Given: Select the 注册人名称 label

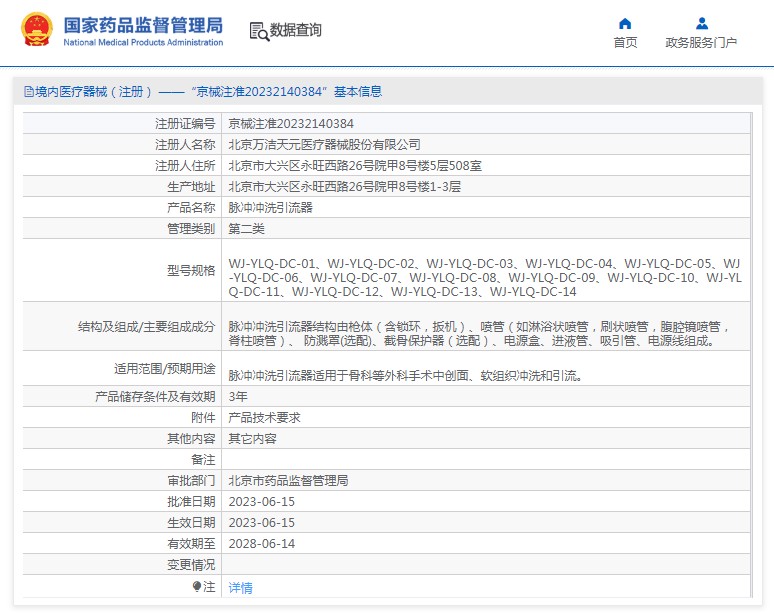Looking at the screenshot, I should [x=185, y=145].
